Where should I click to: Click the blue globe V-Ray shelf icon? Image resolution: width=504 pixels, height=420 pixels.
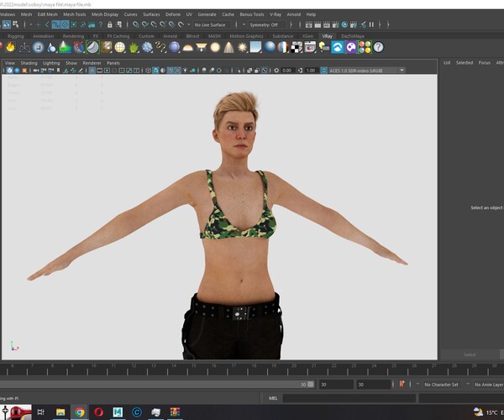click(x=174, y=47)
